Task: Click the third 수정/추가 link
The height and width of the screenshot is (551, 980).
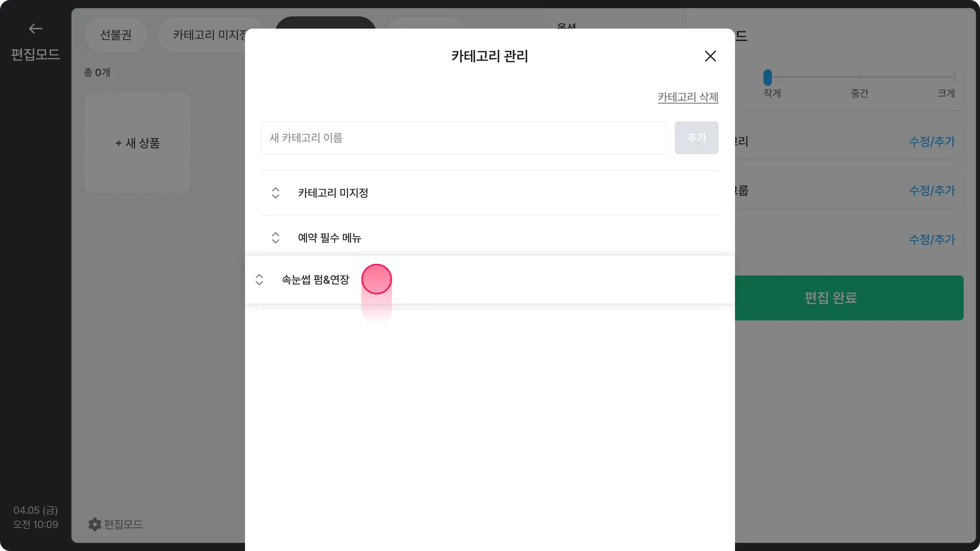Action: point(932,239)
